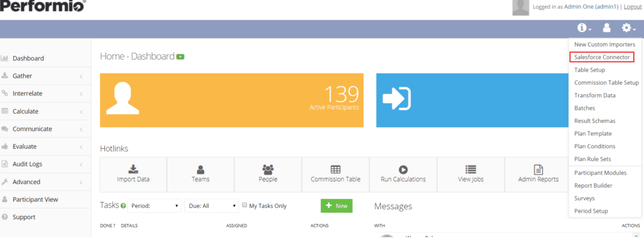Viewport: 644px width, 243px height.
Task: Click the Commission Table hotlink icon
Action: 335,170
